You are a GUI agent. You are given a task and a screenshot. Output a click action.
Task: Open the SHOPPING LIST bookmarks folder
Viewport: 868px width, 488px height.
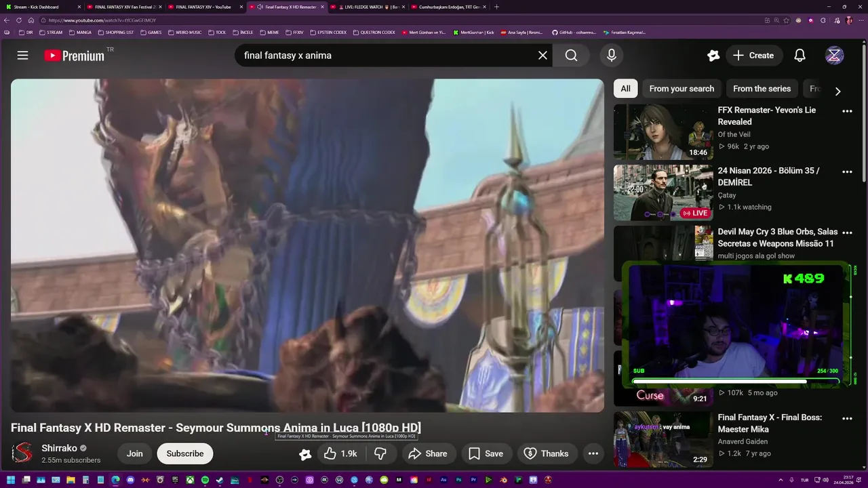pyautogui.click(x=116, y=32)
